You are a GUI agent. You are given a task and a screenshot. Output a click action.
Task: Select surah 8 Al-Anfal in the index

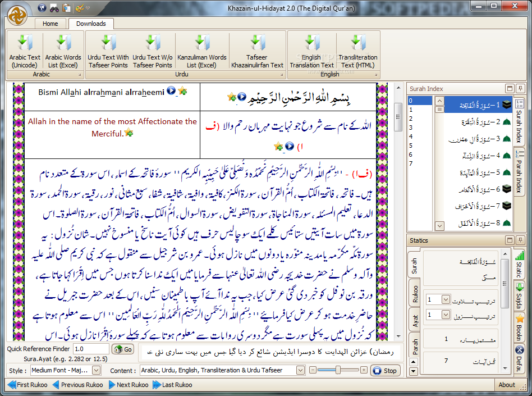[x=478, y=223]
